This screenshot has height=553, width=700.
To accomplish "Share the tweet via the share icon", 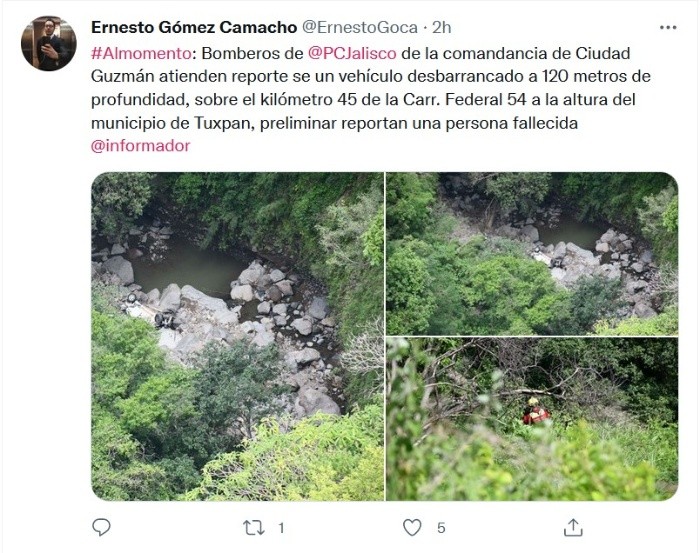I will [573, 526].
